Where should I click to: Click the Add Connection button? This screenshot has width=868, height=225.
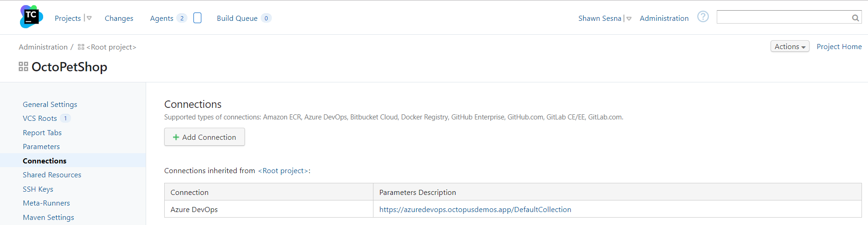(204, 137)
